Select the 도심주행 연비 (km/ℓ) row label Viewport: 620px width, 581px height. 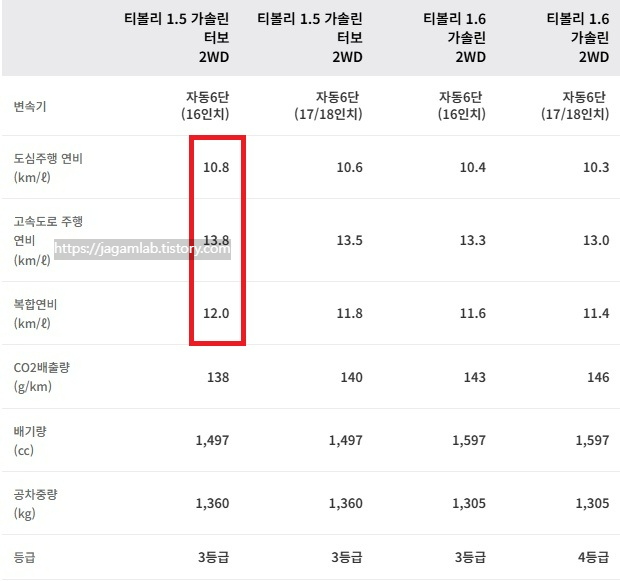(48, 168)
